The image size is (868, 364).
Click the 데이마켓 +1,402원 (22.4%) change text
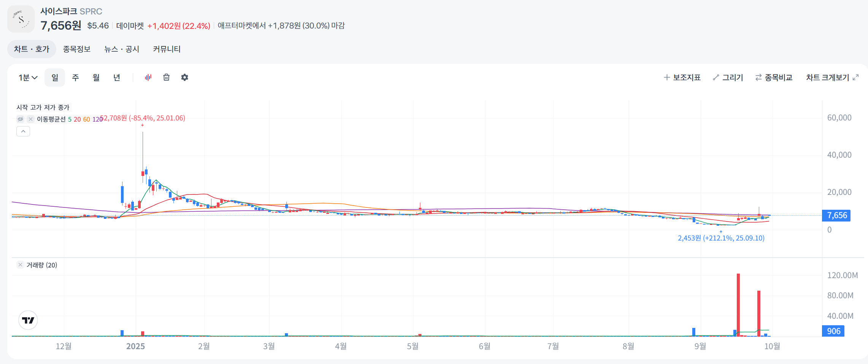tap(163, 26)
